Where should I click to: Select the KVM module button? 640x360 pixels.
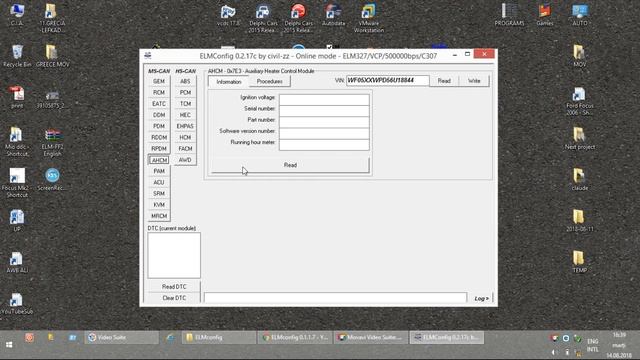pyautogui.click(x=159, y=205)
